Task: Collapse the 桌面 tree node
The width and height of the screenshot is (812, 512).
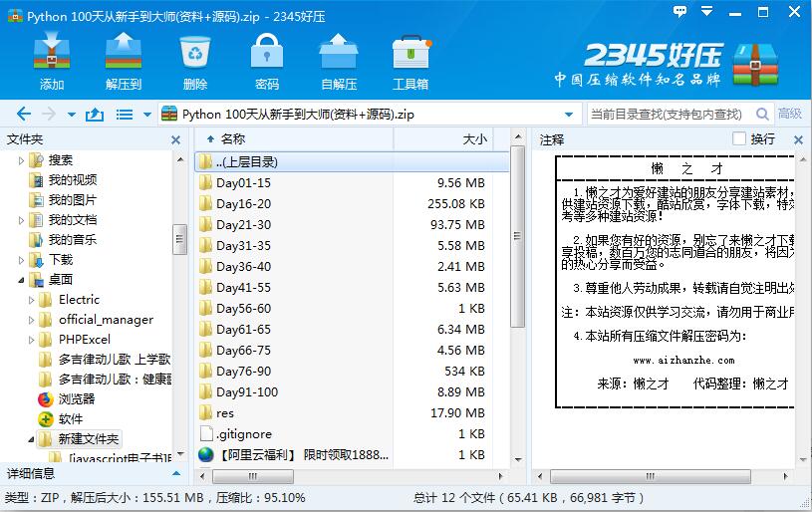Action: tap(21, 280)
